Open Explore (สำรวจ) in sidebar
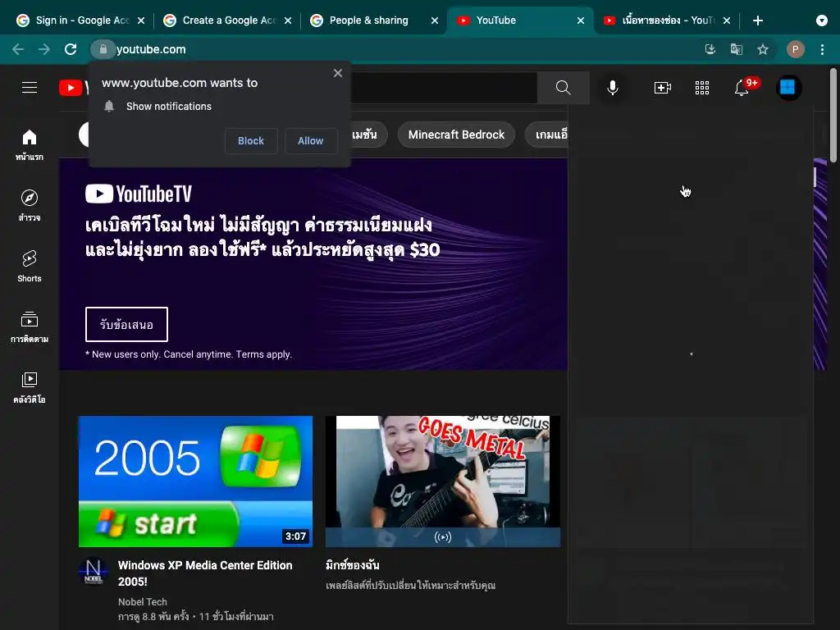This screenshot has width=840, height=630. (30, 205)
